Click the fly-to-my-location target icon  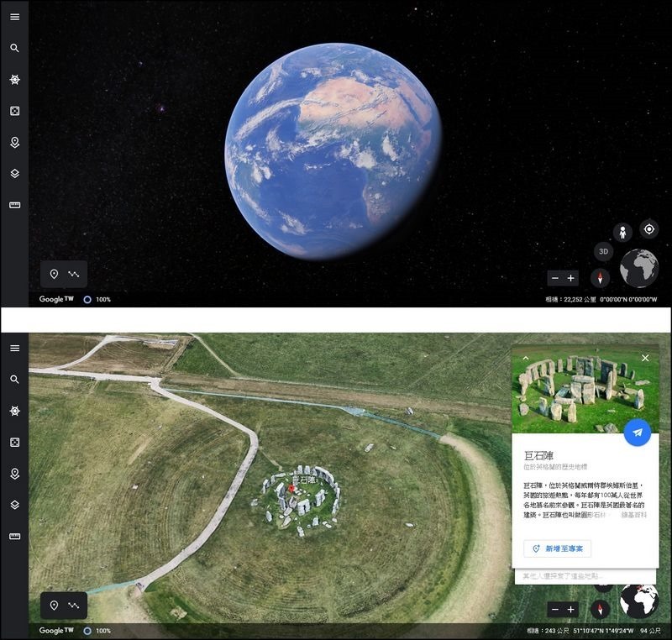[648, 228]
